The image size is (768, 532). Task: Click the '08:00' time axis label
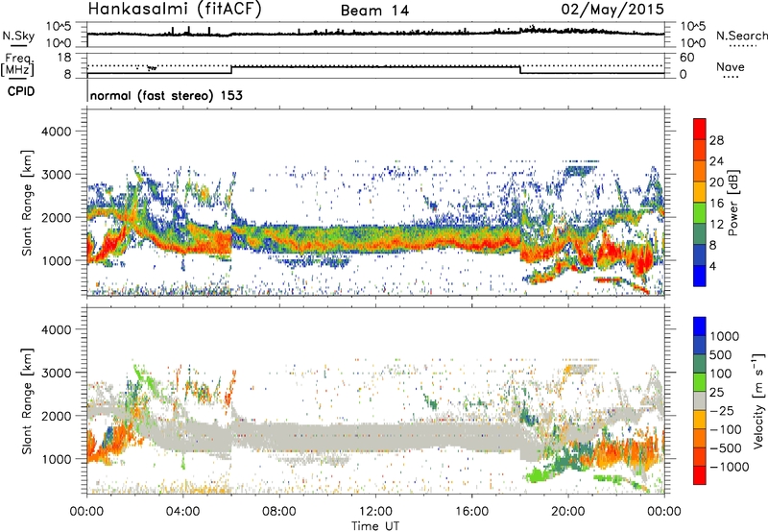(x=278, y=512)
